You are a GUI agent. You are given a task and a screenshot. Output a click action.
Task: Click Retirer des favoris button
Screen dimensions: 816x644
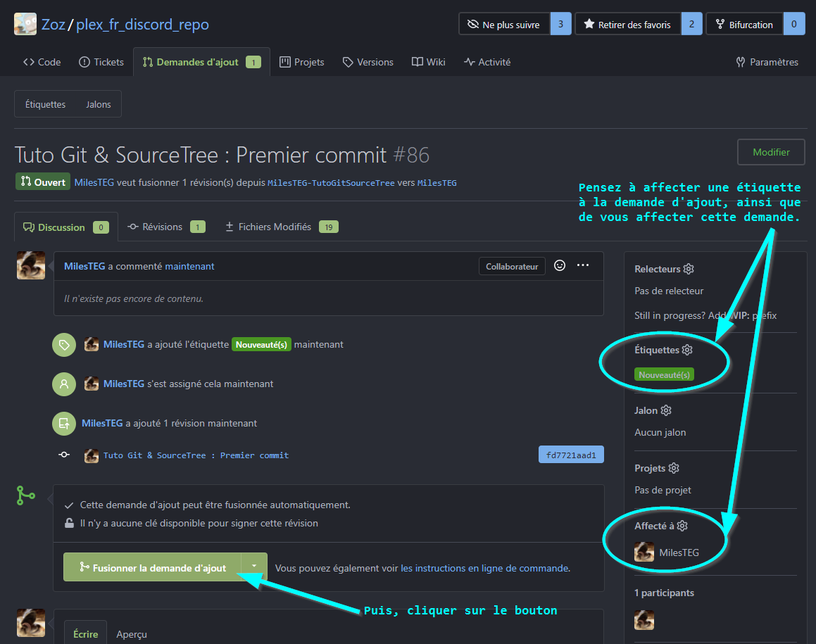[627, 24]
